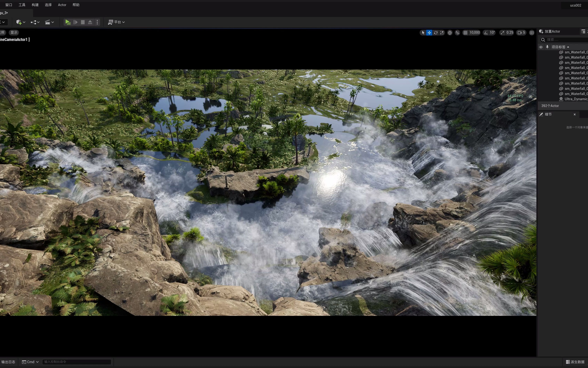Collapse the 项目标签 column sort arrow
This screenshot has height=368, width=588.
tap(568, 47)
